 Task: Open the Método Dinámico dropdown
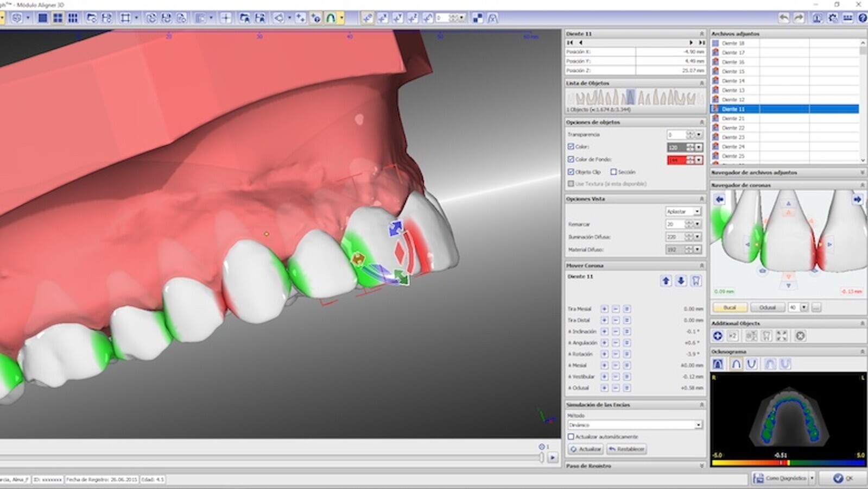pyautogui.click(x=698, y=425)
